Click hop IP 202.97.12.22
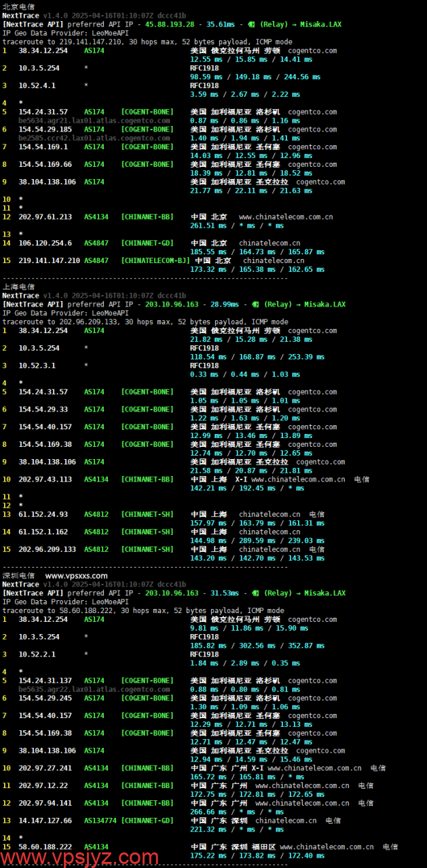Image resolution: width=427 pixels, height=868 pixels. click(x=43, y=786)
